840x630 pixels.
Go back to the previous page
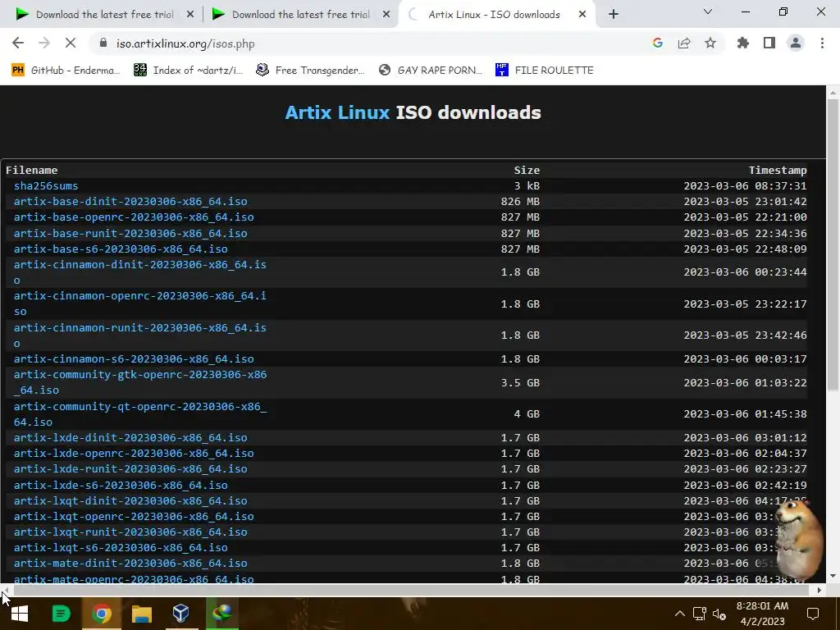coord(18,43)
